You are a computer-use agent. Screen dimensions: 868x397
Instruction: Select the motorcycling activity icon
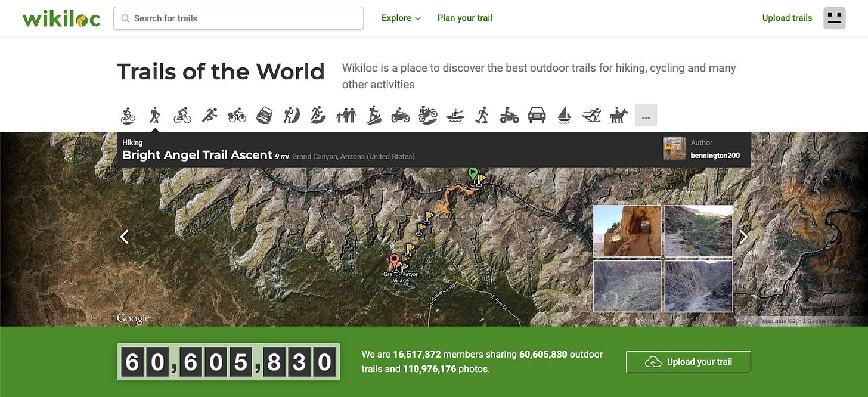tap(401, 115)
